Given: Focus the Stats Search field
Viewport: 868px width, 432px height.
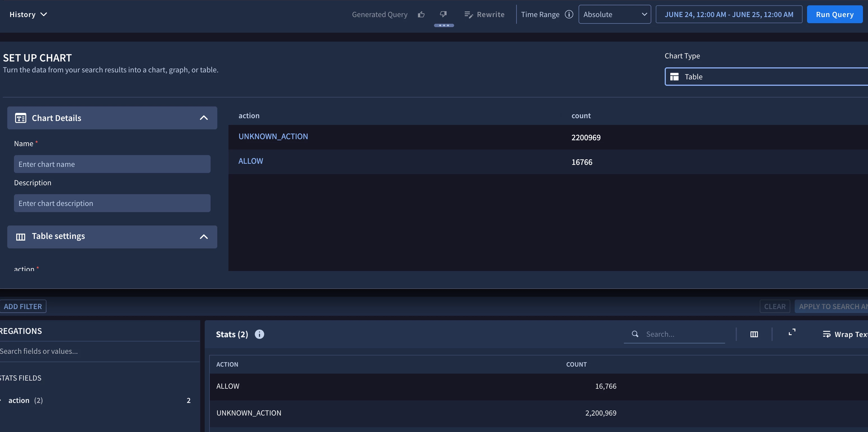Looking at the screenshot, I should [674, 334].
